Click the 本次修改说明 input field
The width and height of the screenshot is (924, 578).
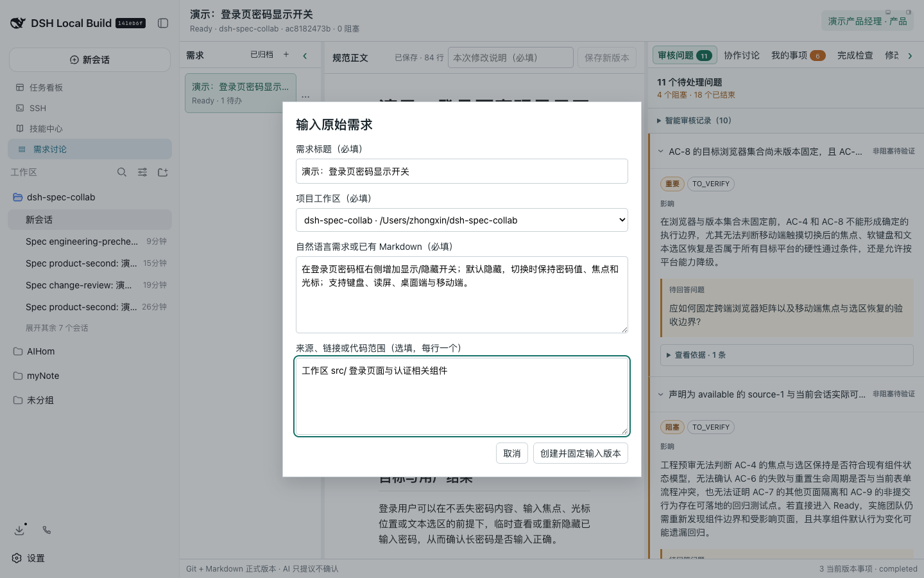coord(511,58)
